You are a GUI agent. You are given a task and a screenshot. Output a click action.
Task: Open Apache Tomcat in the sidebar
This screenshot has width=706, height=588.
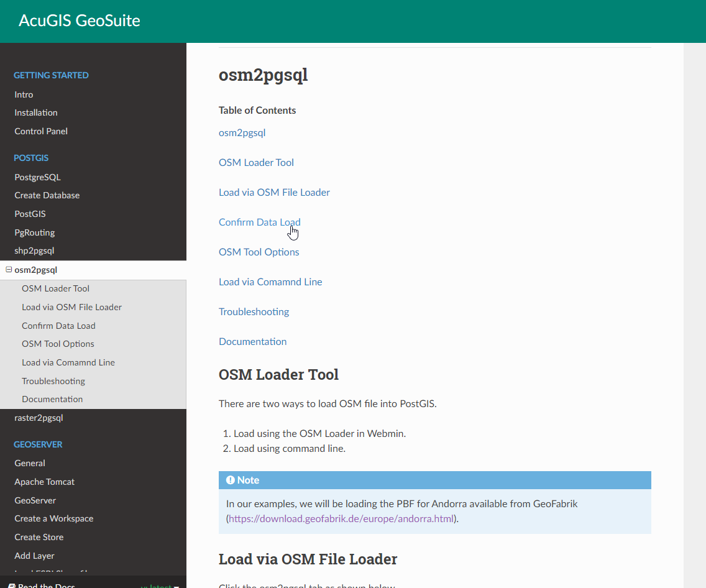tap(44, 482)
